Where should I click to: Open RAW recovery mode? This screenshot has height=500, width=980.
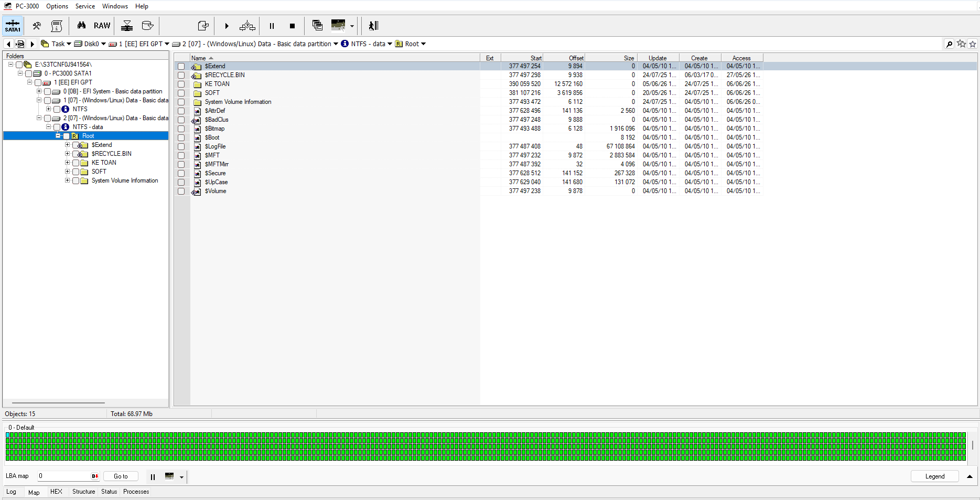tap(102, 26)
